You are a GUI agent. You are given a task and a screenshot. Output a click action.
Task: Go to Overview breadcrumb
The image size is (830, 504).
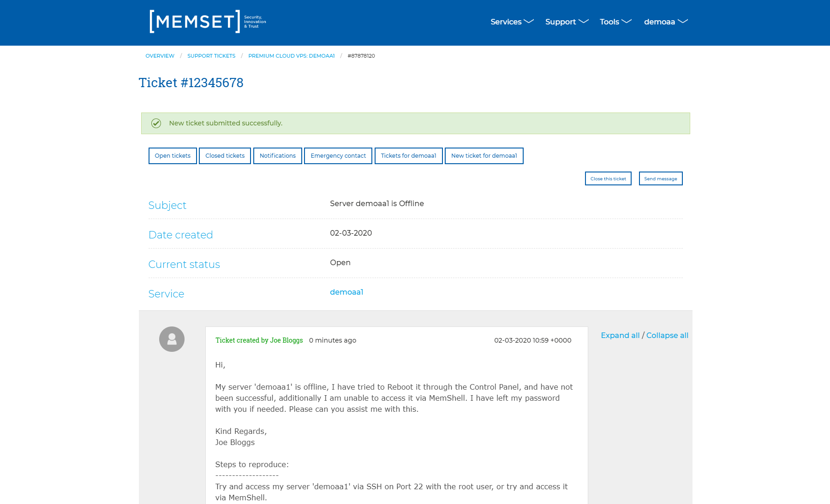pyautogui.click(x=160, y=56)
